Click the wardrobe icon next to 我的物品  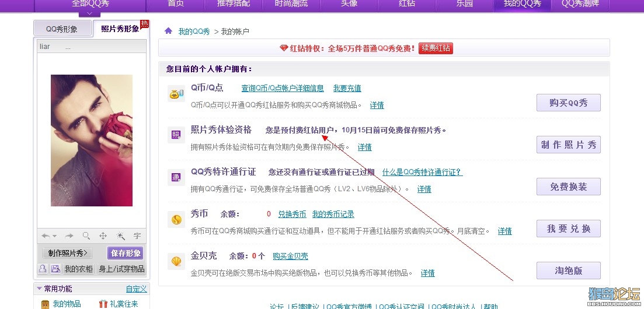45,304
